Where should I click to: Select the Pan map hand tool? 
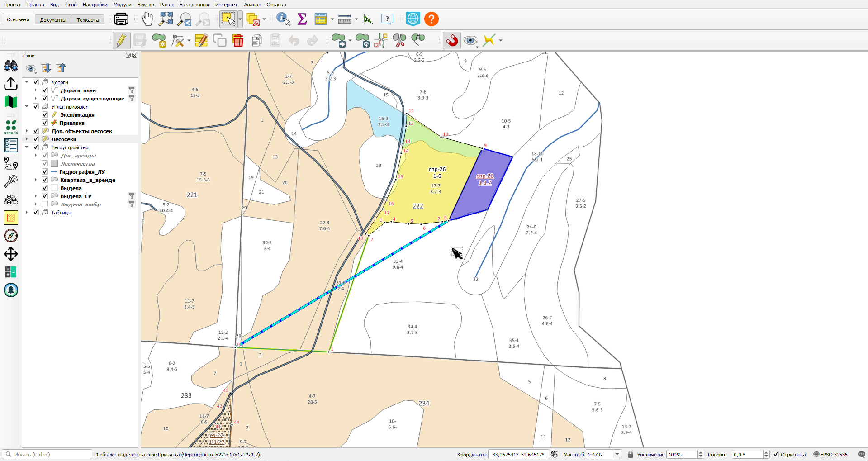(147, 19)
